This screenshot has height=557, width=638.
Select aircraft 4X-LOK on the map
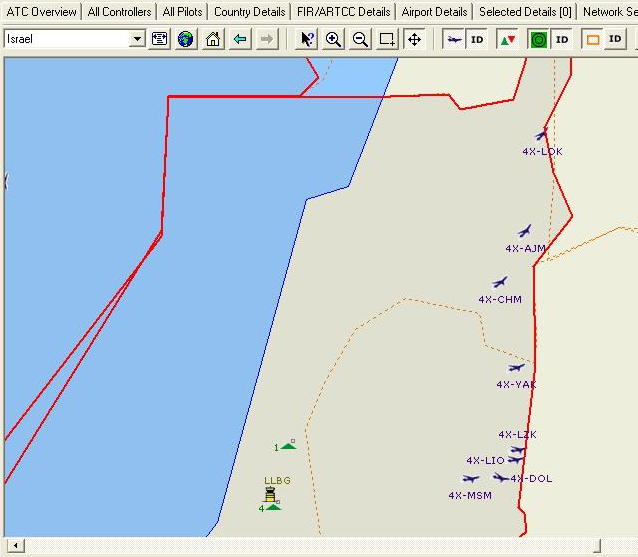(x=541, y=136)
